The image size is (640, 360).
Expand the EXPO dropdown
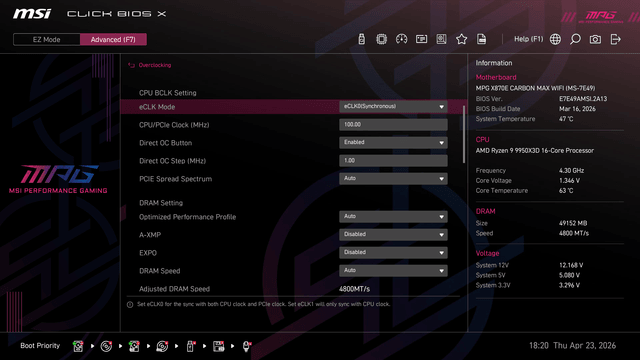(x=393, y=252)
